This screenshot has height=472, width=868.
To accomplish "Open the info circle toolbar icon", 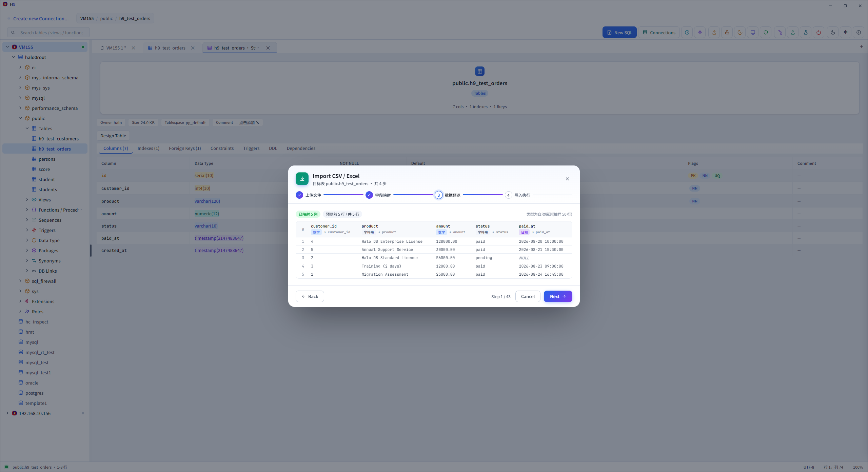I will pos(859,33).
